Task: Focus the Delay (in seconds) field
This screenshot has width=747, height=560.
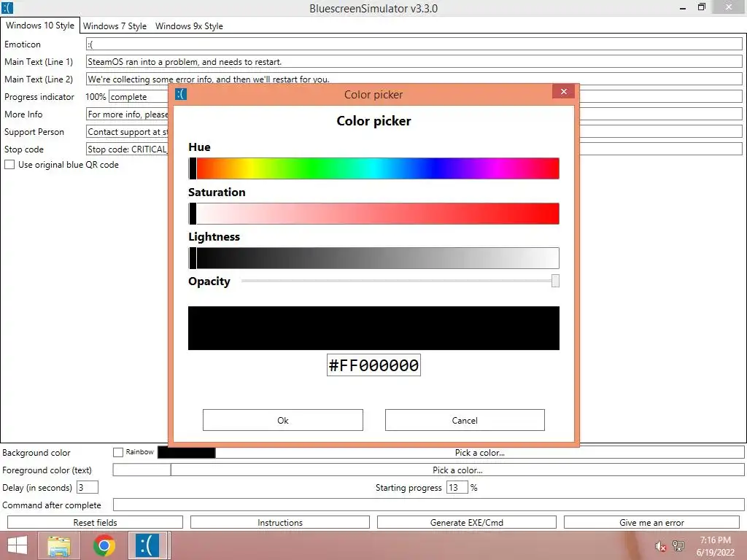Action: (x=88, y=487)
